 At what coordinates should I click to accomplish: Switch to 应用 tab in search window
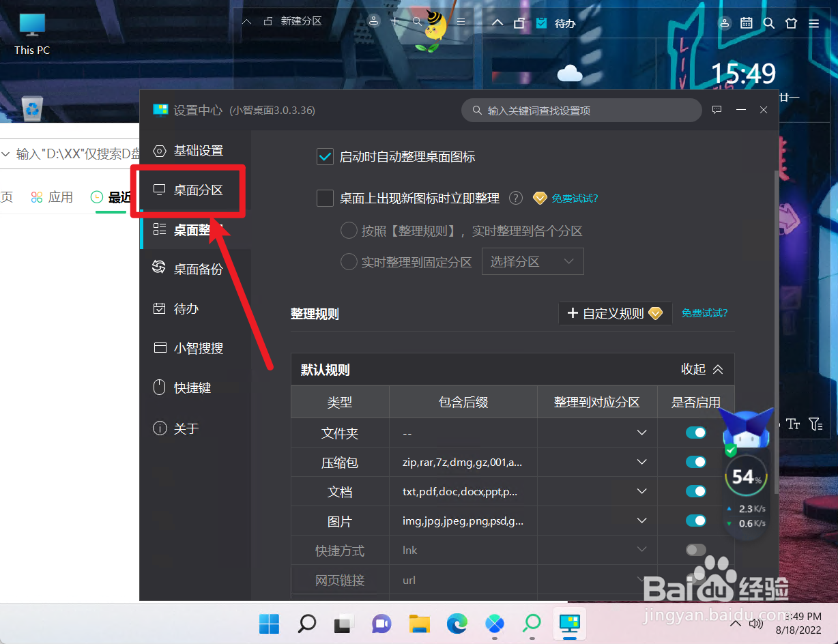click(x=52, y=197)
